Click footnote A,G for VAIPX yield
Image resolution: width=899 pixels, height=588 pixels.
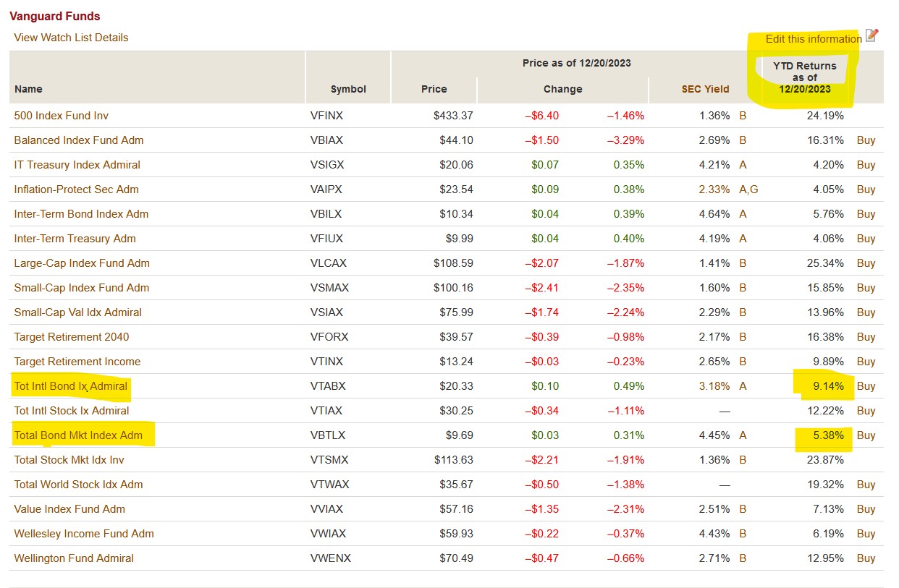tap(748, 189)
